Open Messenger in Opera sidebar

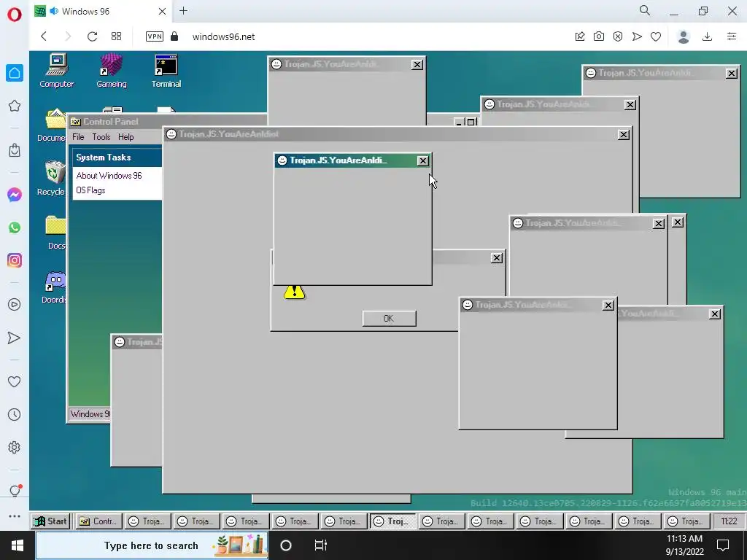point(15,195)
